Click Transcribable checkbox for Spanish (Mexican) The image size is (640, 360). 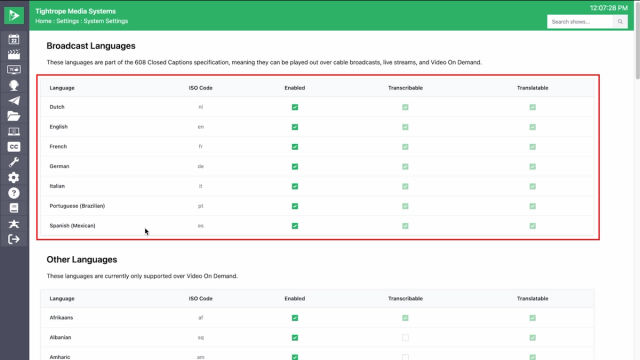[x=405, y=226]
